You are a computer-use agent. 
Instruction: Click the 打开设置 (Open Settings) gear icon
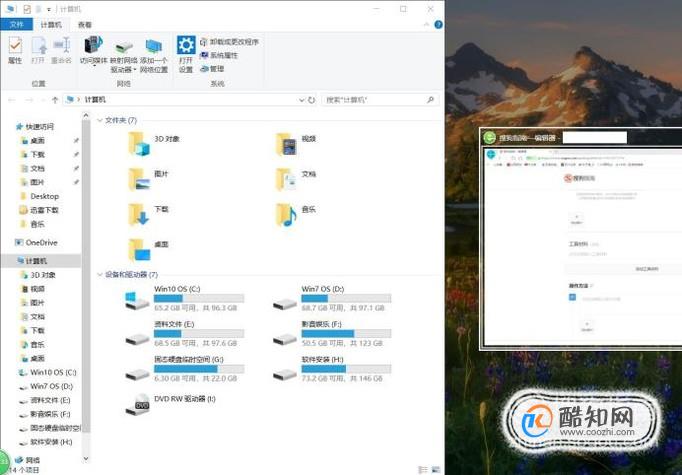186,54
